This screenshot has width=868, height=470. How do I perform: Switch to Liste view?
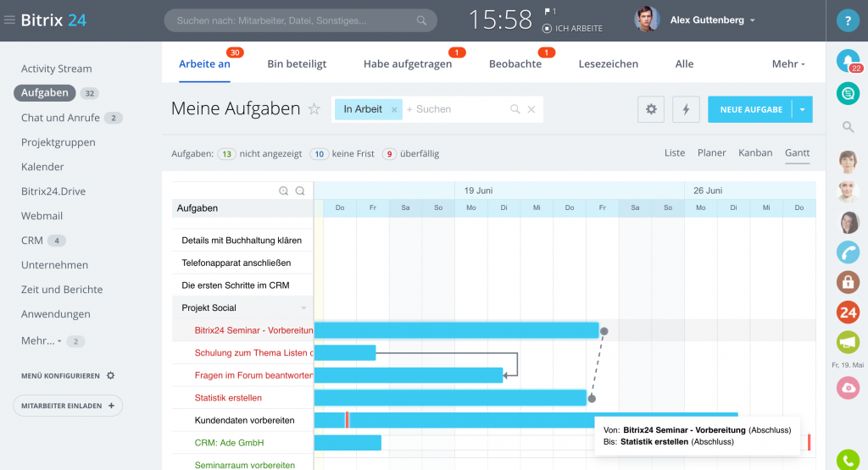coord(674,153)
